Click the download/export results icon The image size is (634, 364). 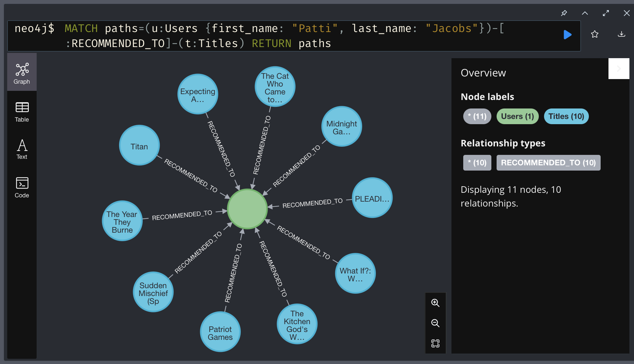(621, 34)
